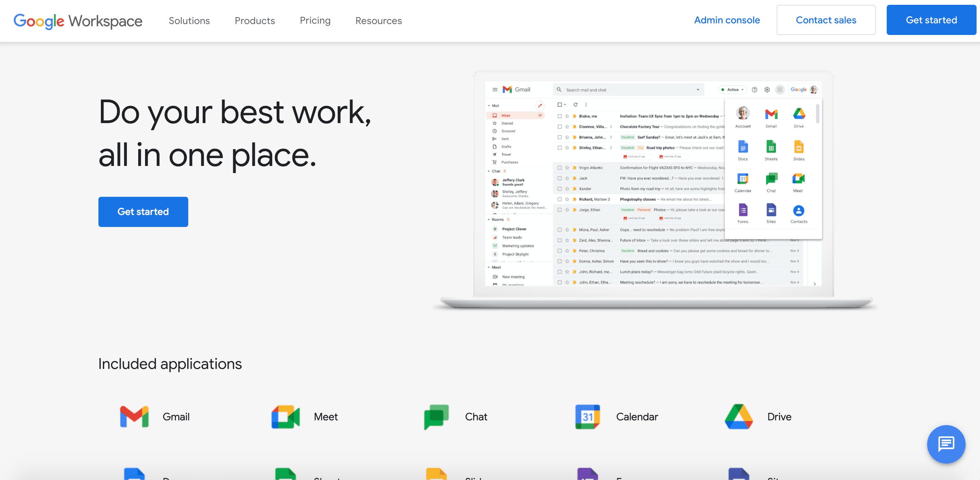
Task: Select the Gmail application icon
Action: 134,417
